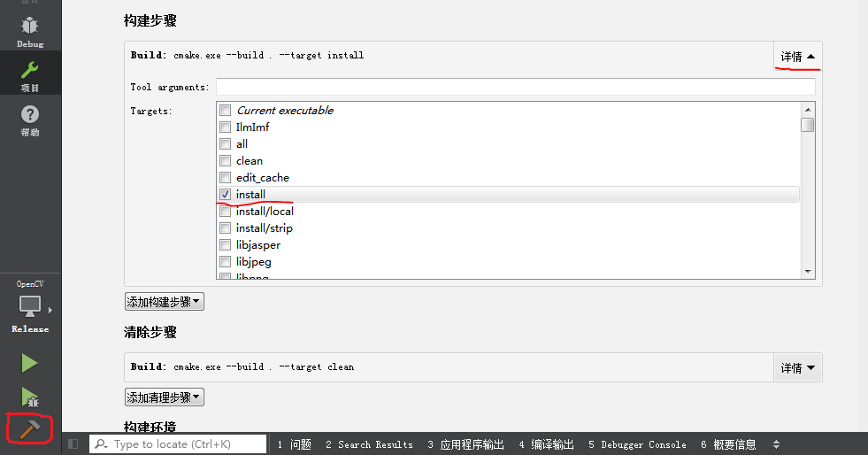This screenshot has height=455, width=868.
Task: Check the libjasper target
Action: [x=226, y=244]
